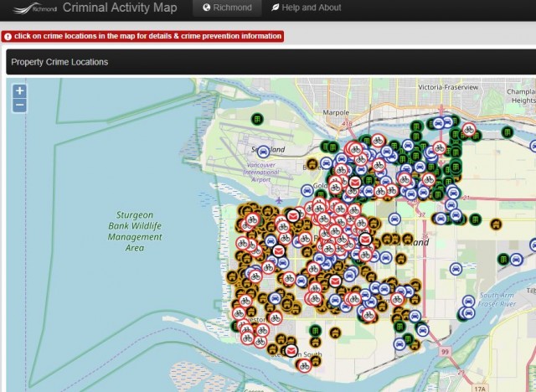Click the Criminal Activity Map title
The height and width of the screenshot is (392, 536).
120,8
